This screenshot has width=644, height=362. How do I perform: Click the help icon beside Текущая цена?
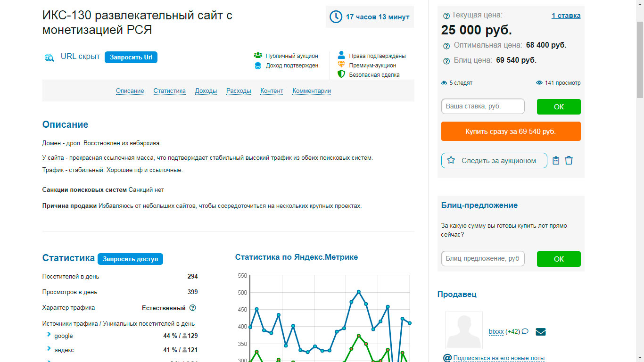pos(446,16)
